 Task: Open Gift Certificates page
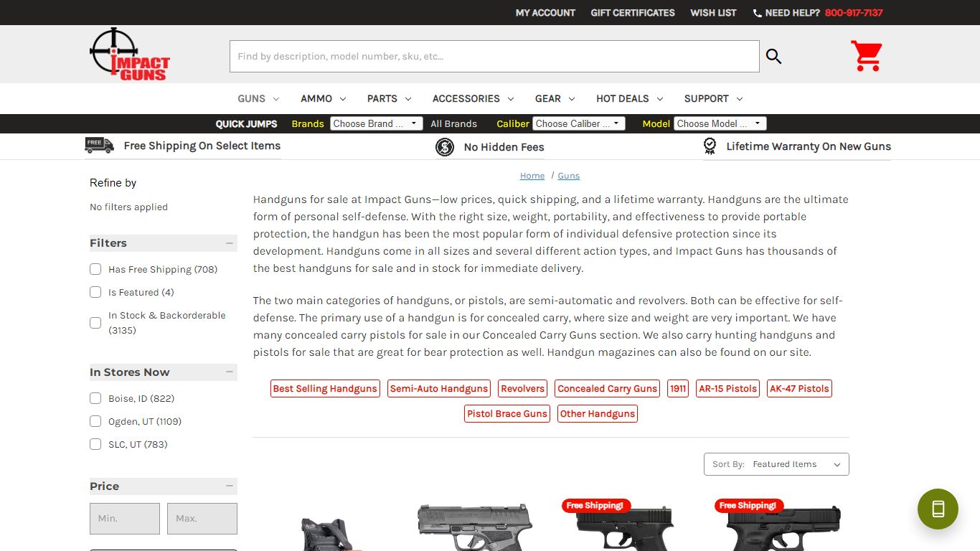[x=633, y=13]
